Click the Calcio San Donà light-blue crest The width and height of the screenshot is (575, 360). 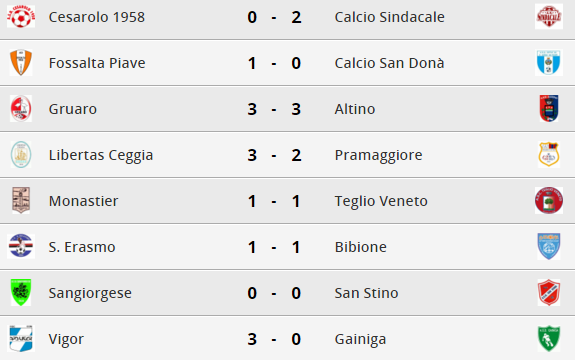click(549, 63)
